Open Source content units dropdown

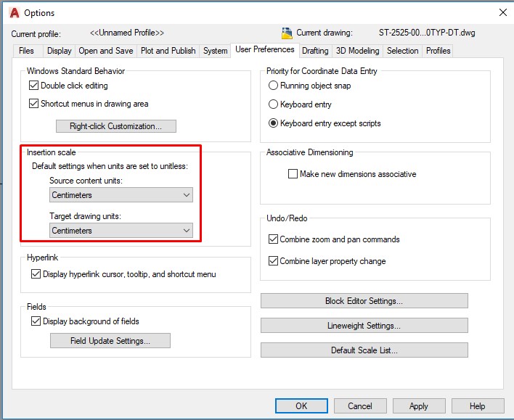point(121,195)
